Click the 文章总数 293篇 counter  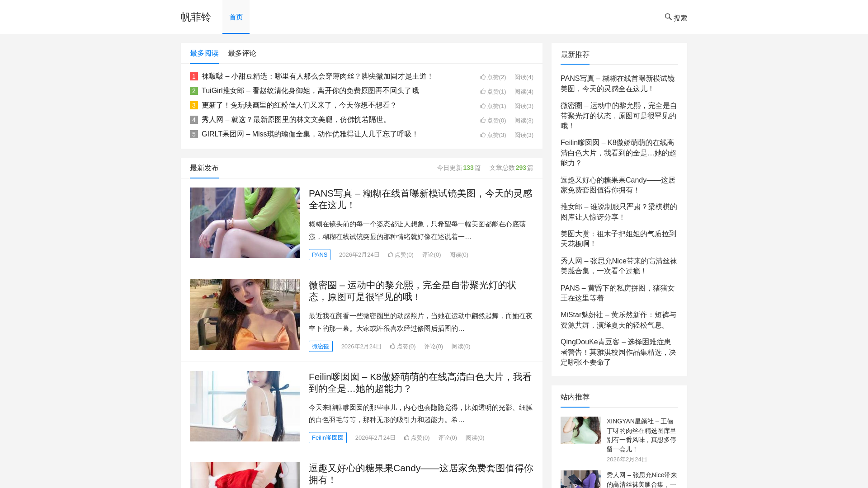[x=511, y=168]
